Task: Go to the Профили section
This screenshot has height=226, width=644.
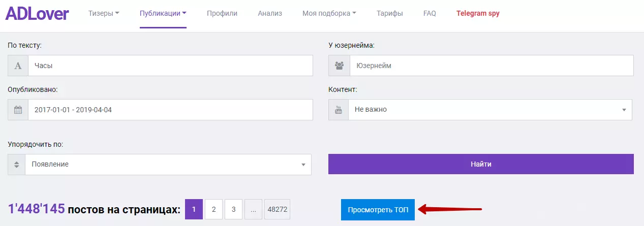Action: [x=222, y=14]
